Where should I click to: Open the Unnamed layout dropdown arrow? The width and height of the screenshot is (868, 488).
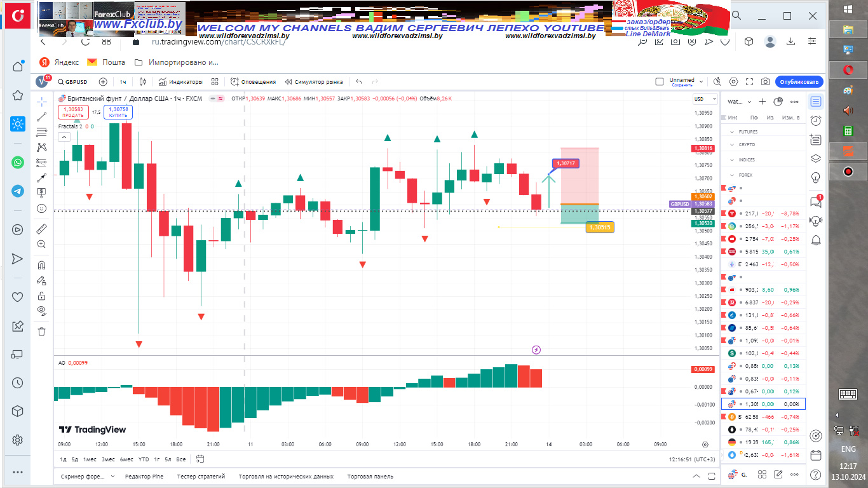(x=702, y=82)
